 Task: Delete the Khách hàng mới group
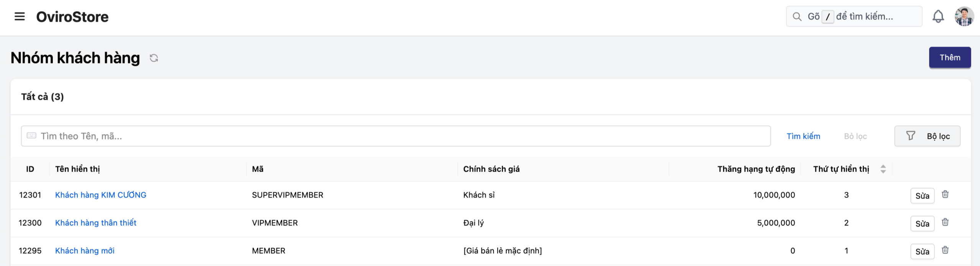945,250
